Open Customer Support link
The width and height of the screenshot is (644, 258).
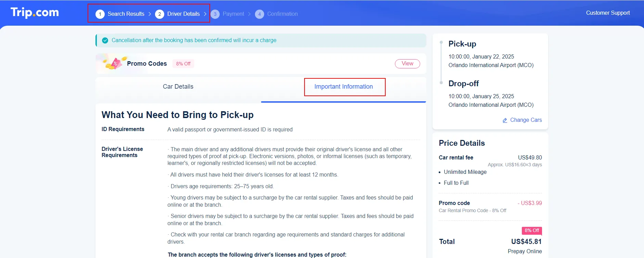click(608, 13)
